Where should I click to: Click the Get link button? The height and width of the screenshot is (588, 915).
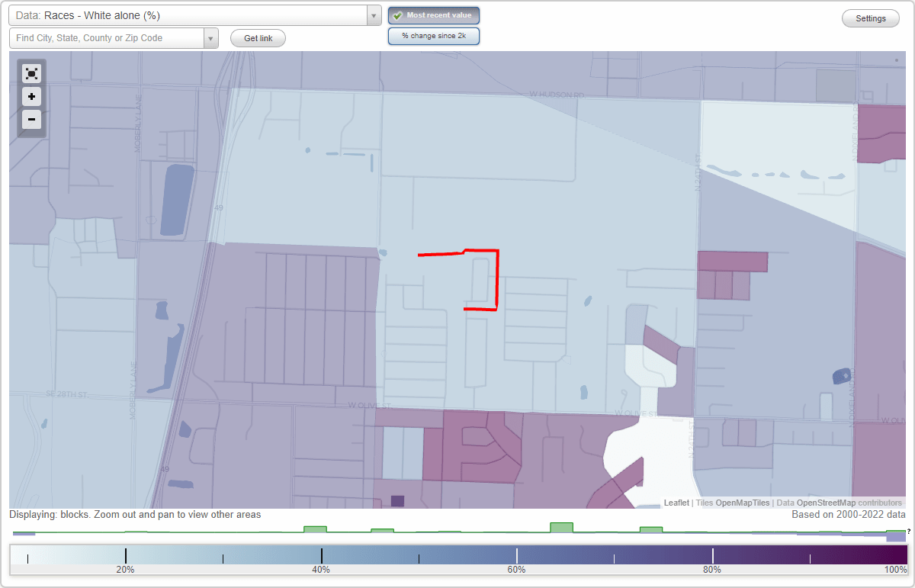[x=258, y=38]
